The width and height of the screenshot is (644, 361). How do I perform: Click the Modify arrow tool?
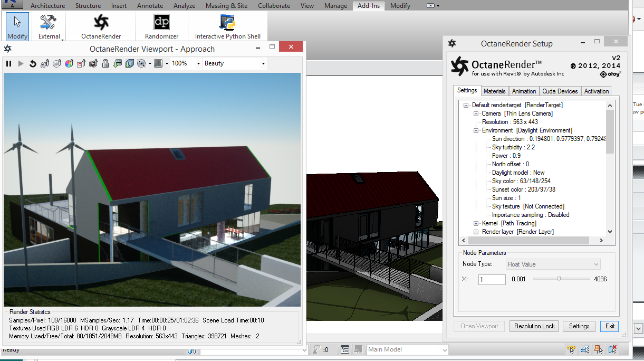17,26
